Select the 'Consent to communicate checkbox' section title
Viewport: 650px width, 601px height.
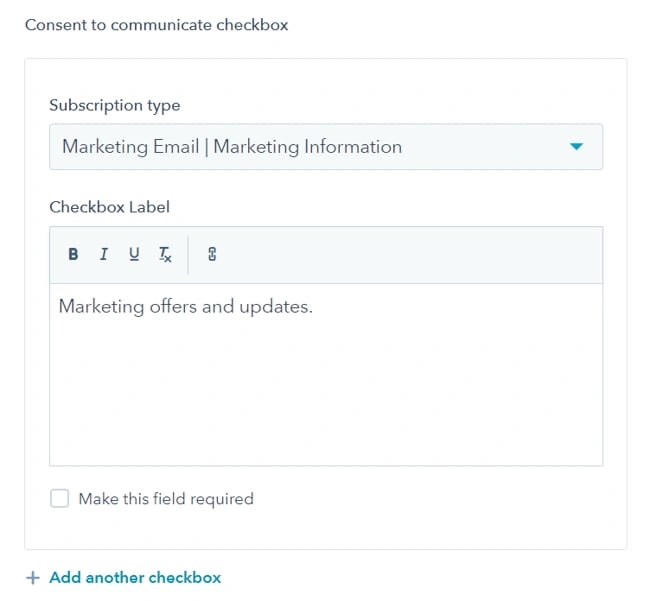[156, 25]
